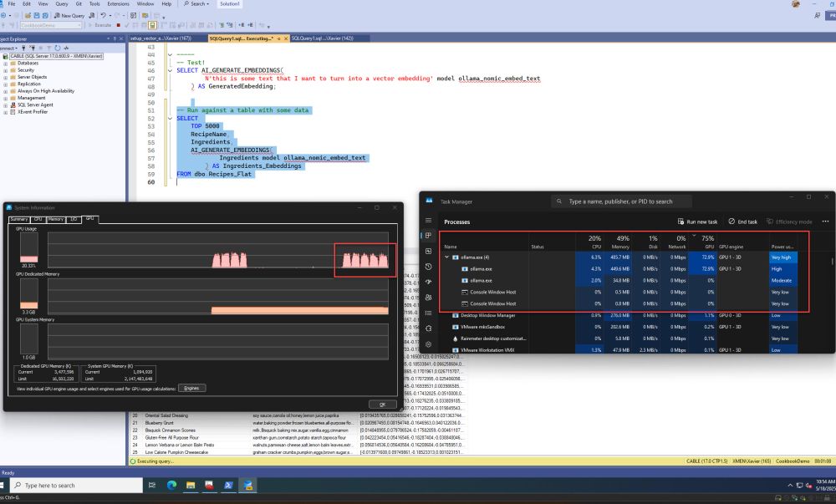Open PowerShell from the taskbar
The image size is (836, 504).
(x=228, y=486)
